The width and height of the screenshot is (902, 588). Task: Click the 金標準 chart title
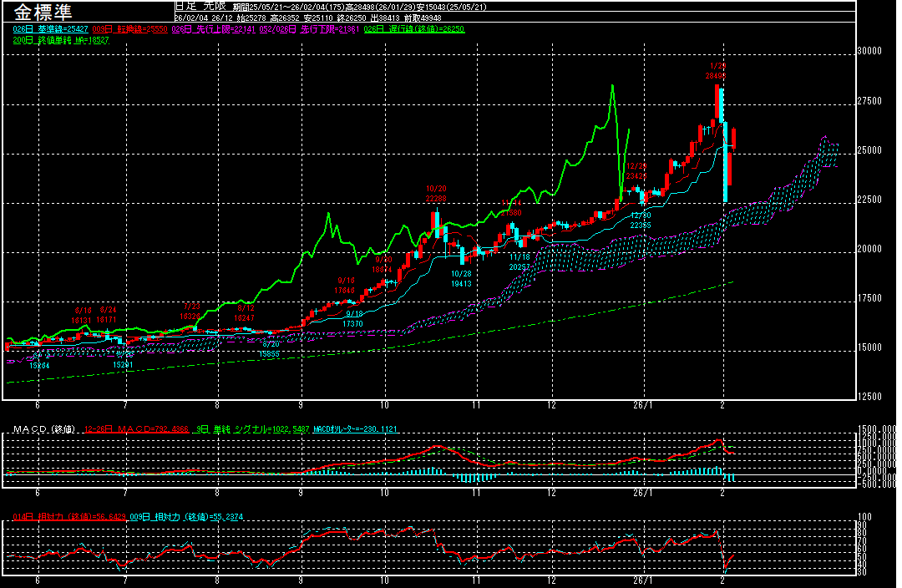point(43,12)
